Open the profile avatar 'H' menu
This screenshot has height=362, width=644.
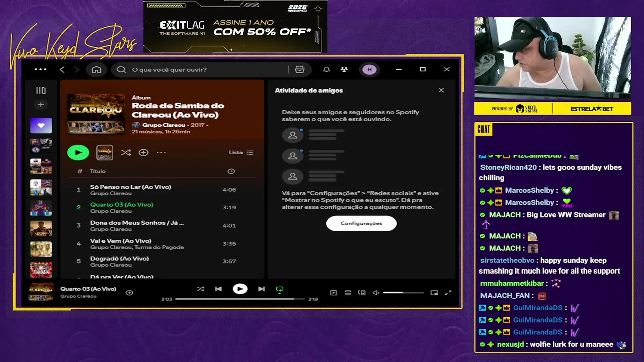(x=370, y=70)
